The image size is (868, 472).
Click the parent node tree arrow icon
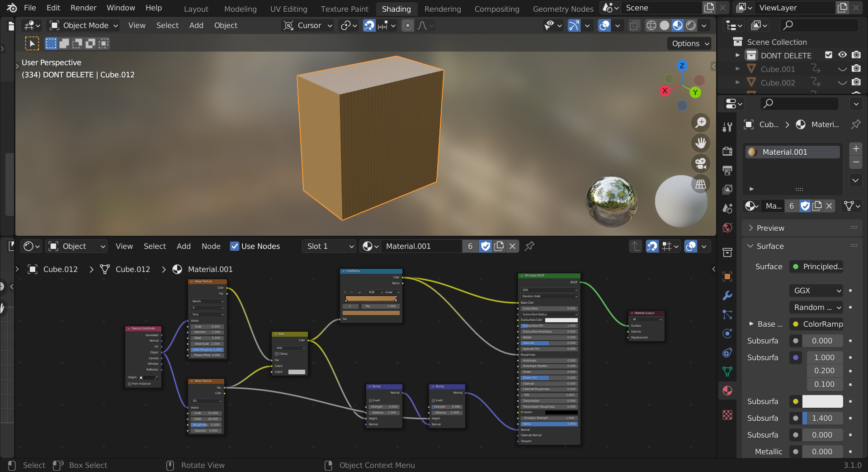(635, 246)
